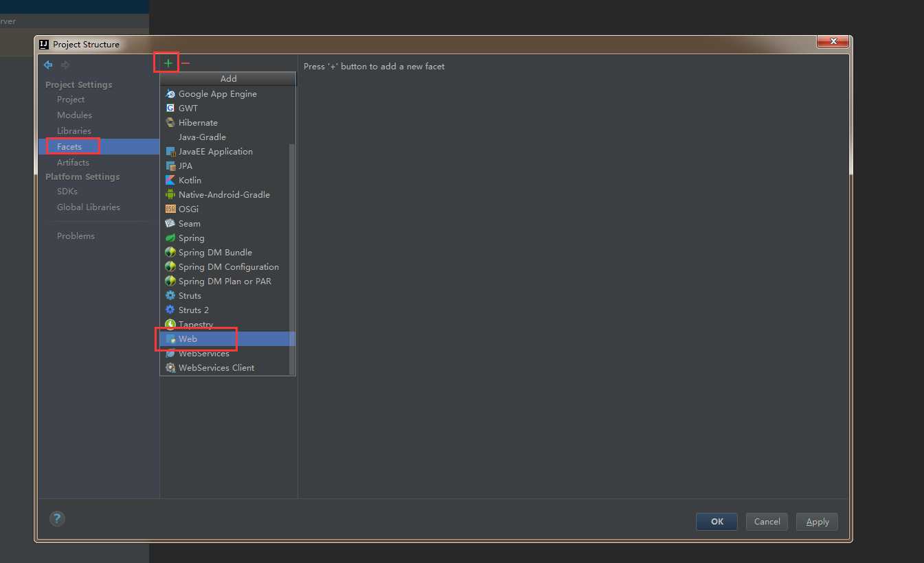This screenshot has width=924, height=563.
Task: Click the help question mark icon
Action: tap(57, 519)
